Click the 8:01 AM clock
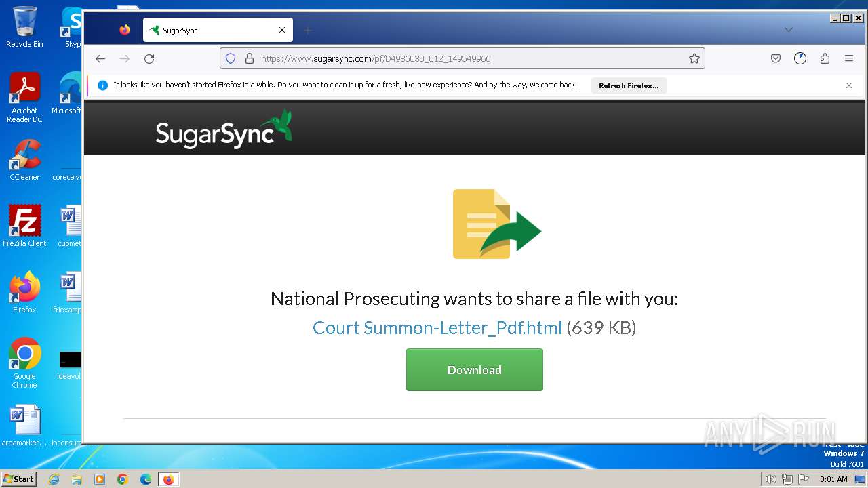 [833, 479]
